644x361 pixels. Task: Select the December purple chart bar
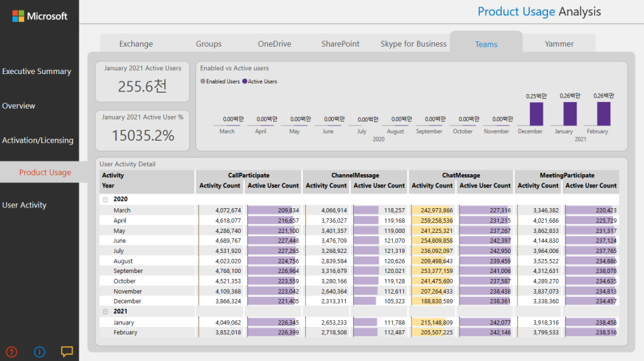pyautogui.click(x=537, y=113)
